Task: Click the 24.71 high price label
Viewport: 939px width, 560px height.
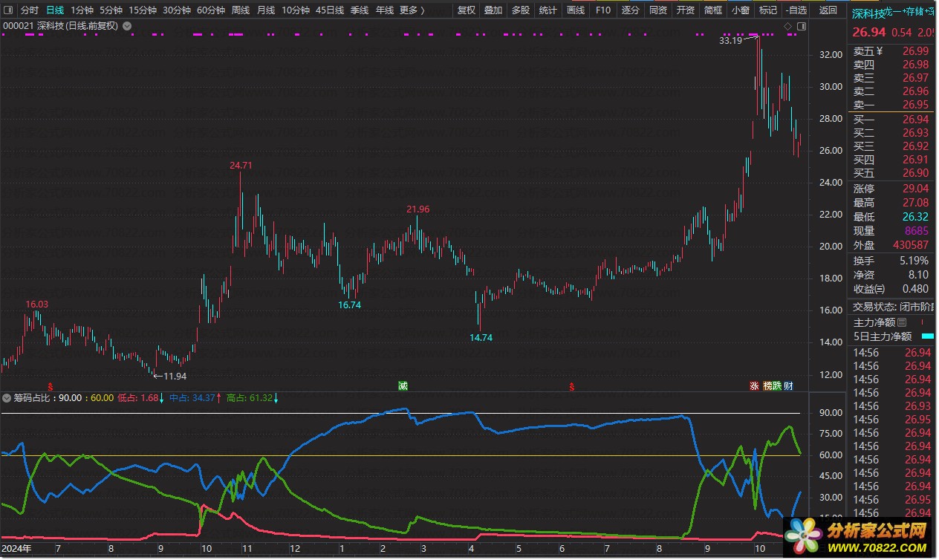Action: tap(241, 165)
